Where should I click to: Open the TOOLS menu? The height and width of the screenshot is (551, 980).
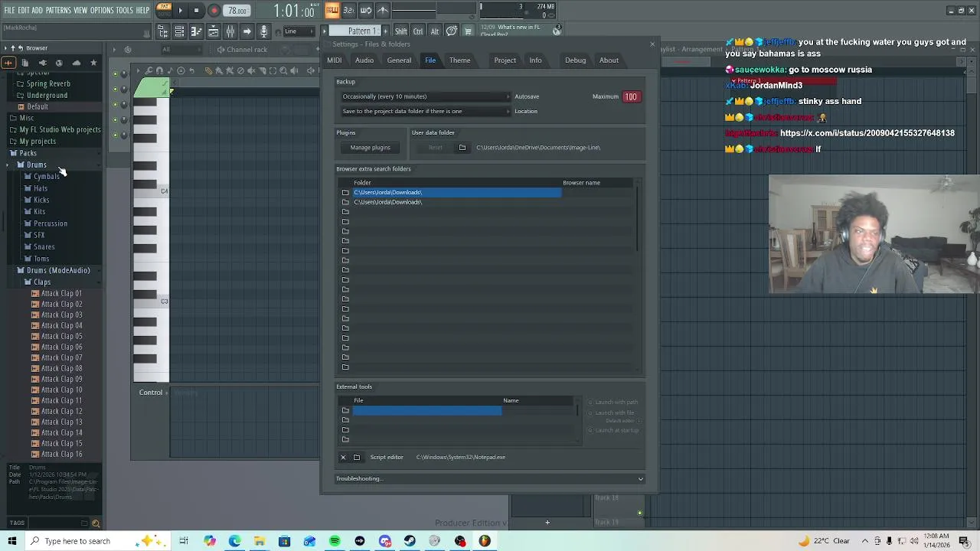(125, 10)
